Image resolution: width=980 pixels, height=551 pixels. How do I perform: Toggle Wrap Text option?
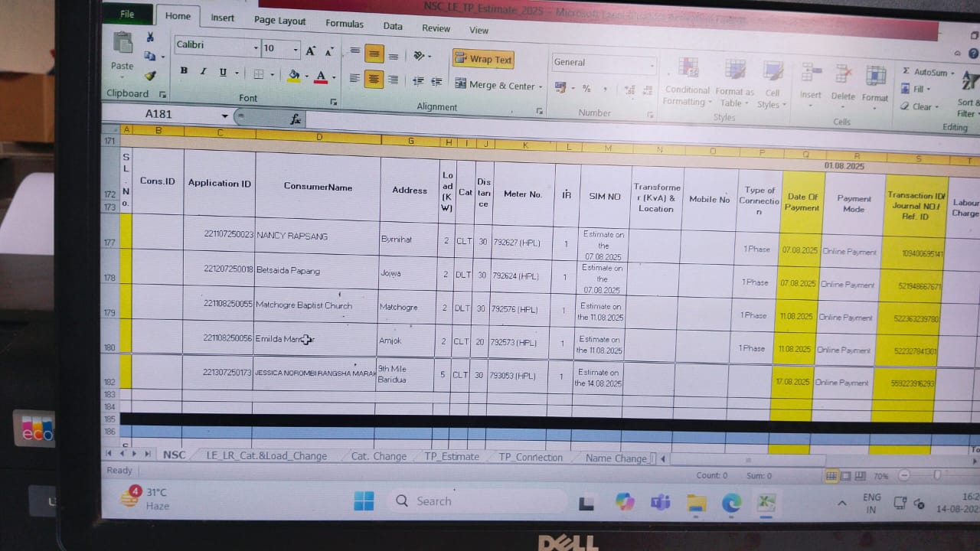click(483, 59)
